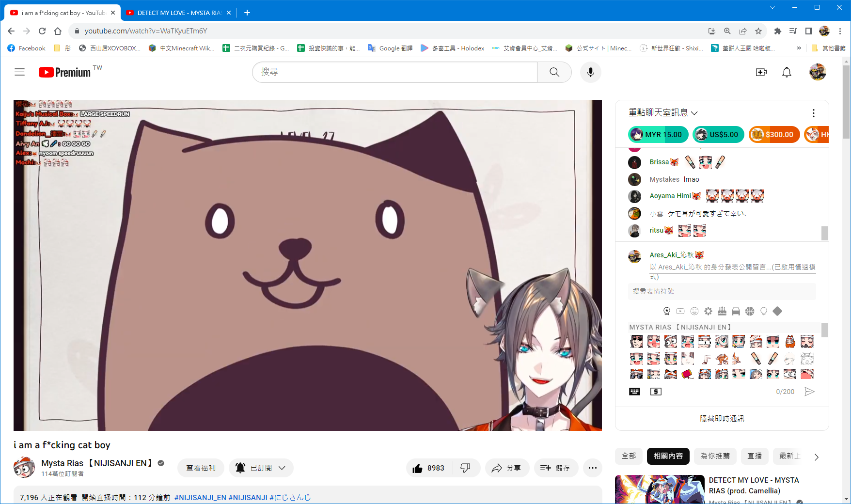This screenshot has height=504, width=851.
Task: Open Chrome three-dot menu
Action: point(840,31)
